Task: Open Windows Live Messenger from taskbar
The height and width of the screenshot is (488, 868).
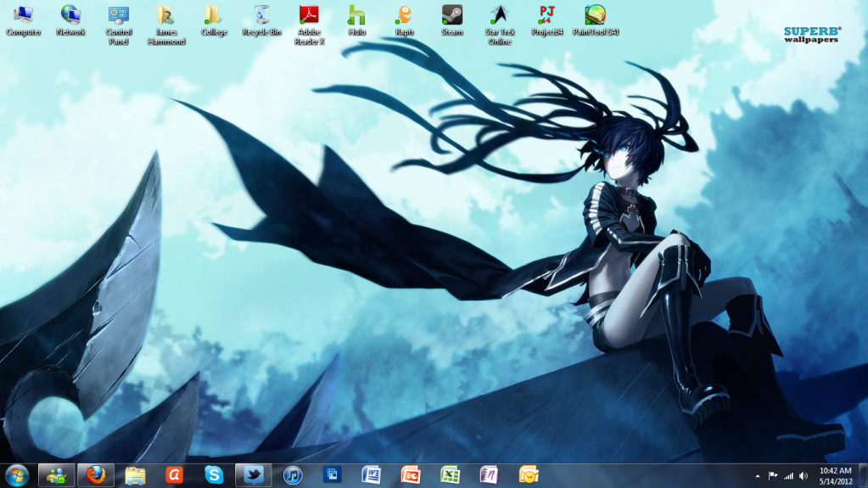Action: [56, 475]
